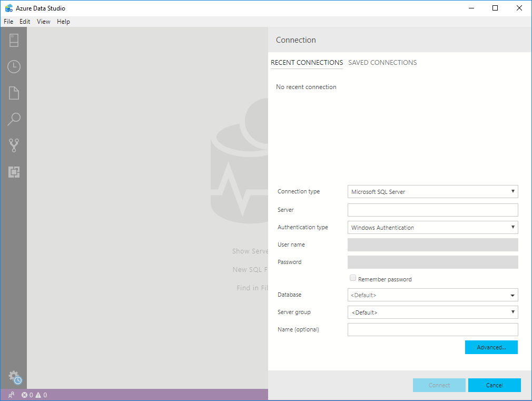Viewport: 532px width, 401px height.
Task: Click the Name (optional) input field
Action: (432, 329)
